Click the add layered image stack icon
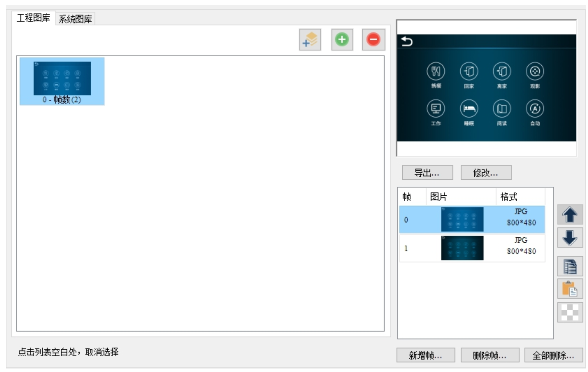The height and width of the screenshot is (372, 588). 310,40
